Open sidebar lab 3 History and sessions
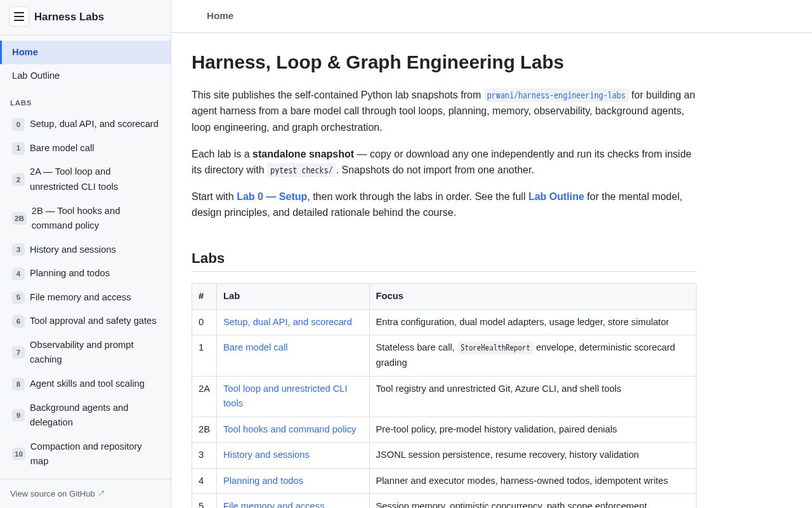This screenshot has height=508, width=812. pos(86,250)
